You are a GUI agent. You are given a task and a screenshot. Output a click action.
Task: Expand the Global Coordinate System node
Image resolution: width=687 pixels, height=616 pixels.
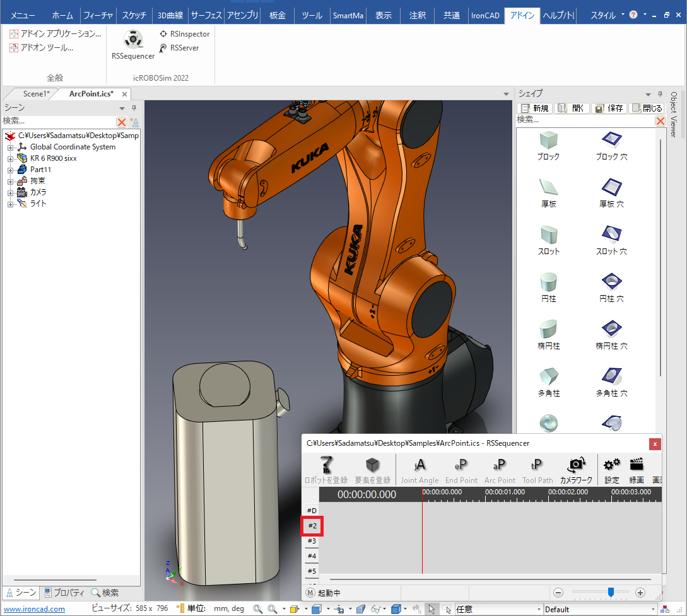pyautogui.click(x=10, y=148)
